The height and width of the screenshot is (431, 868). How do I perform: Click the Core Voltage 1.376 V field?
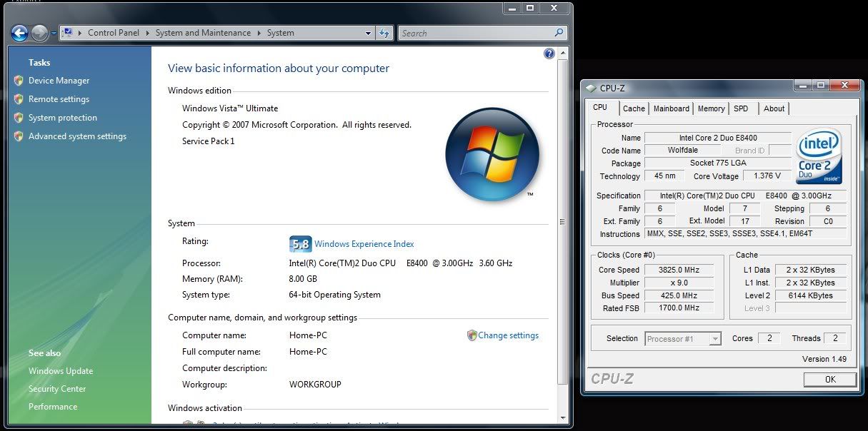coord(767,176)
